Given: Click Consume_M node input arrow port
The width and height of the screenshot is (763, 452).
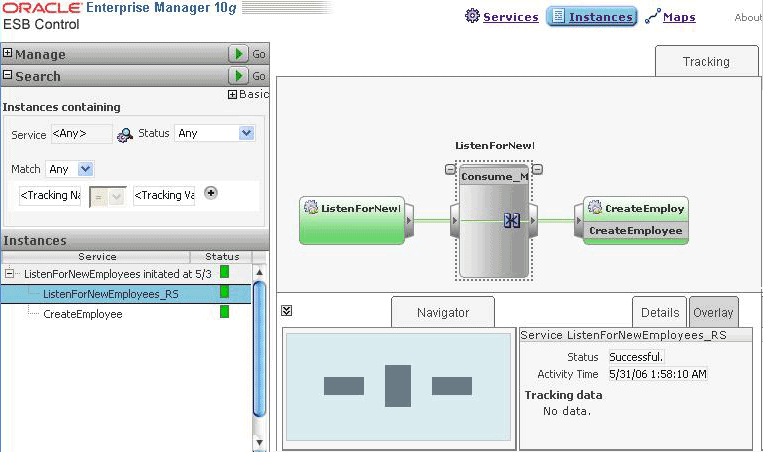Looking at the screenshot, I should [x=454, y=221].
